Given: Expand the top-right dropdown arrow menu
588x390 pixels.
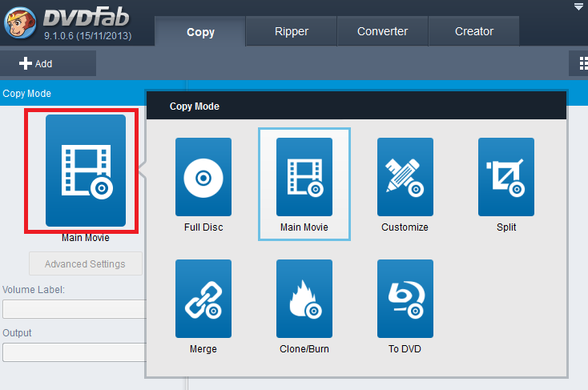Looking at the screenshot, I should click(x=579, y=6).
